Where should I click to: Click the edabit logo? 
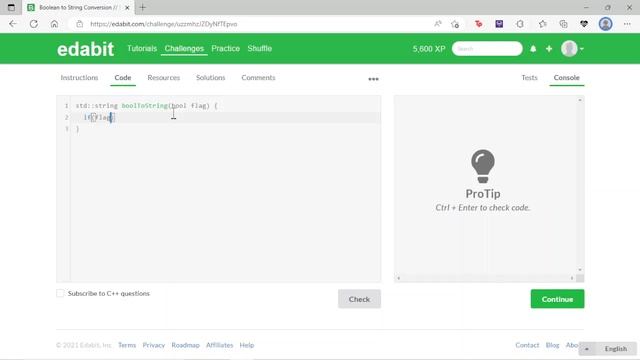pyautogui.click(x=85, y=49)
